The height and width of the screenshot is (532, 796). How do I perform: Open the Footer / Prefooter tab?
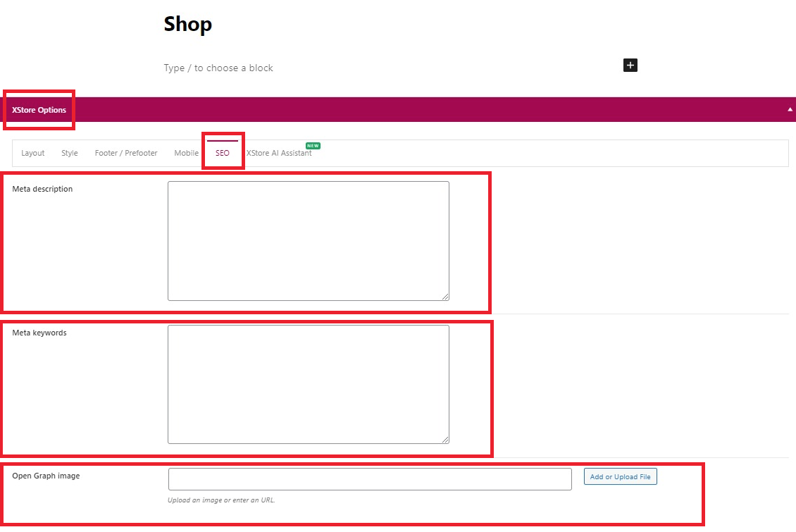[126, 153]
